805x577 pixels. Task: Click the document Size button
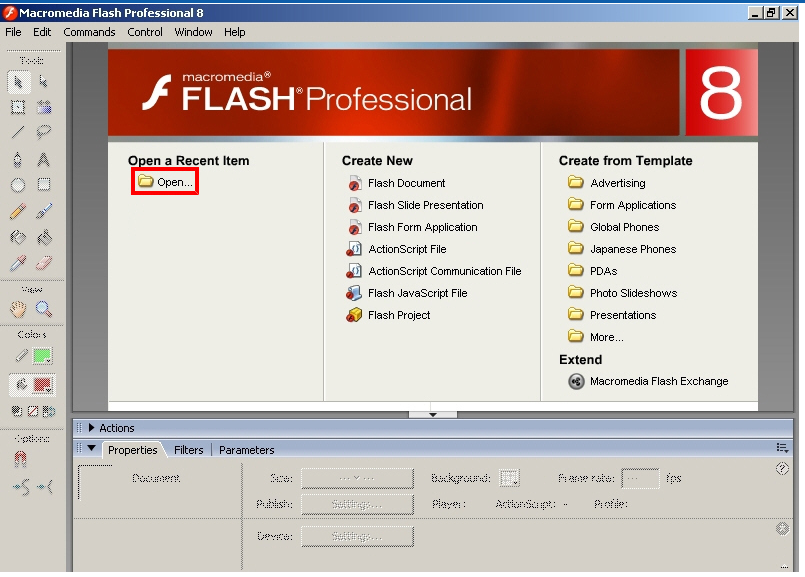click(x=357, y=478)
